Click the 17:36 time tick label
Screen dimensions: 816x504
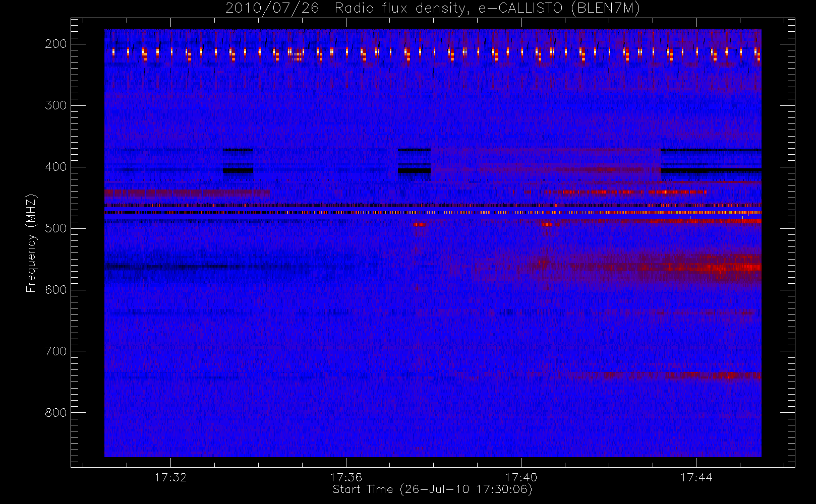pos(346,477)
